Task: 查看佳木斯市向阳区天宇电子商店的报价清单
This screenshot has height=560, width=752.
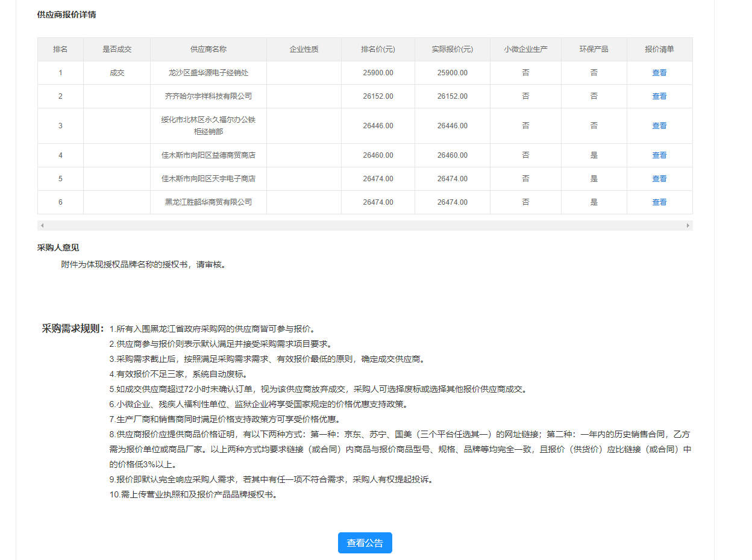Action: click(659, 178)
